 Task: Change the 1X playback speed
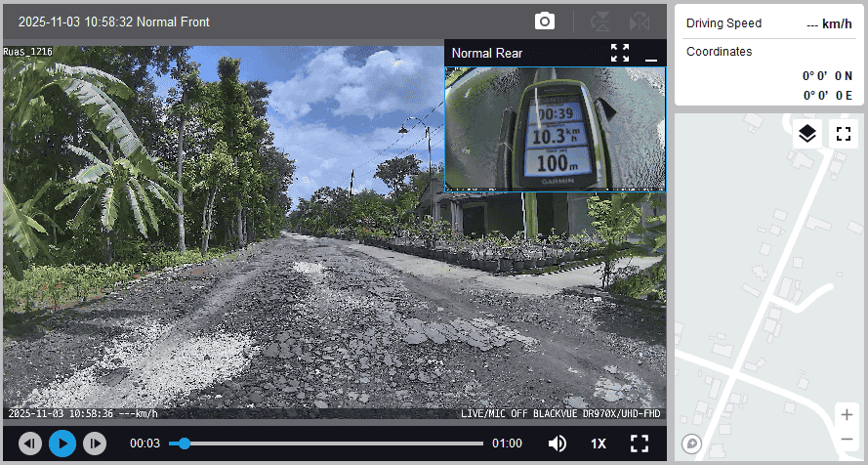click(x=599, y=444)
